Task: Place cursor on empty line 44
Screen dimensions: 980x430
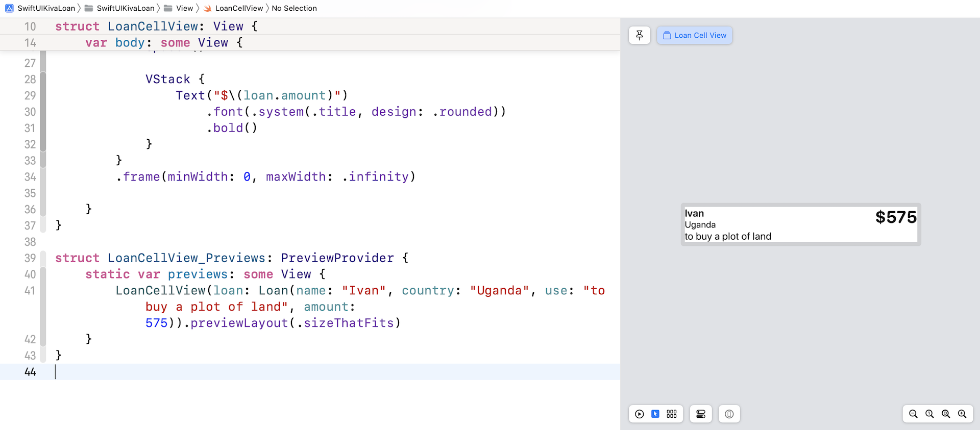Action: click(x=204, y=372)
